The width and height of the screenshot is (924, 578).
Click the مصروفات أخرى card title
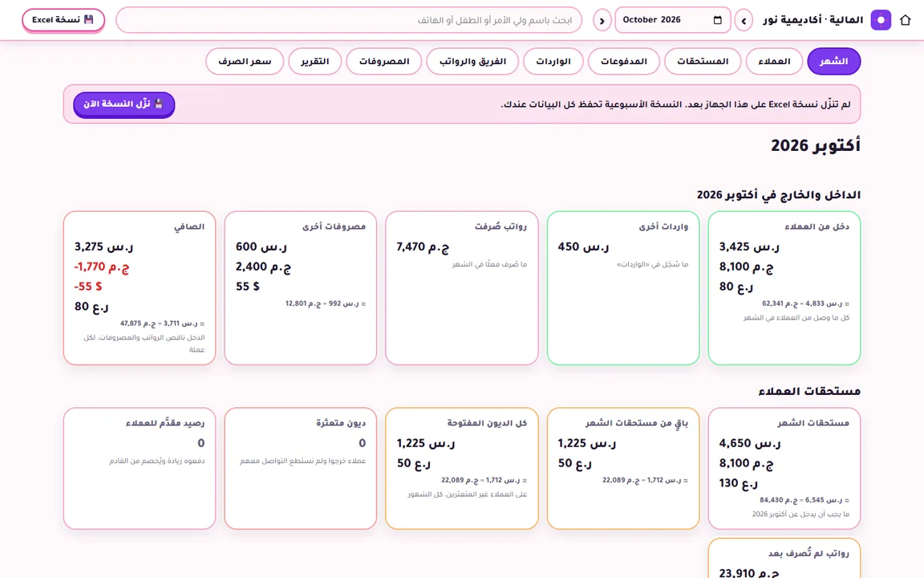point(334,226)
